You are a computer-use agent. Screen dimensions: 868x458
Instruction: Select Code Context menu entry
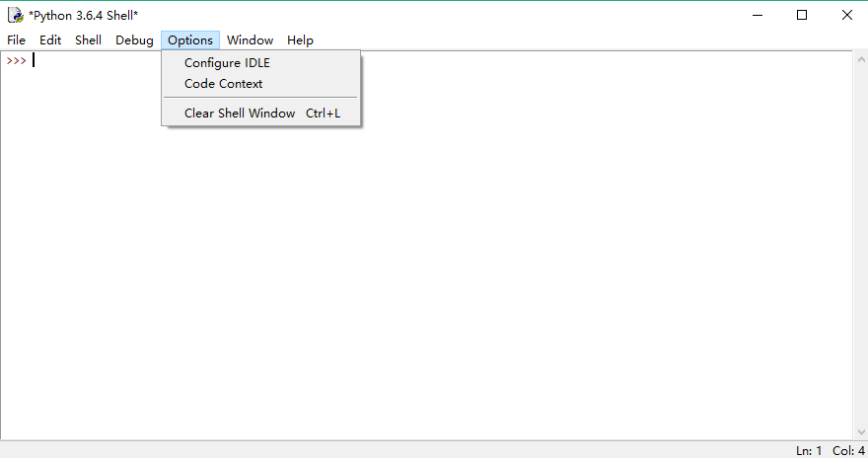click(260, 84)
